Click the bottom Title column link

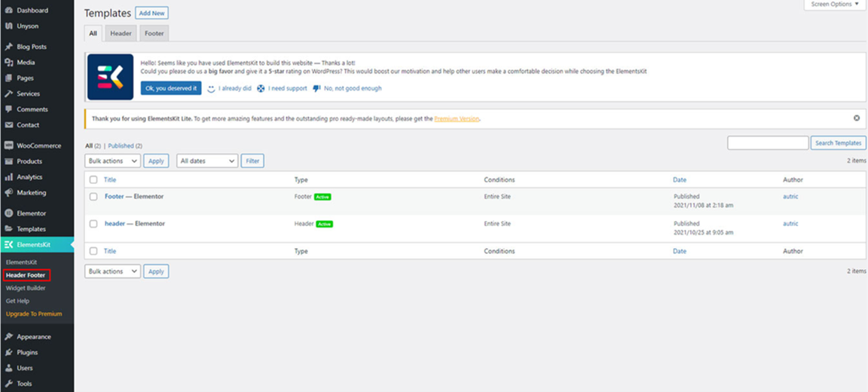110,251
